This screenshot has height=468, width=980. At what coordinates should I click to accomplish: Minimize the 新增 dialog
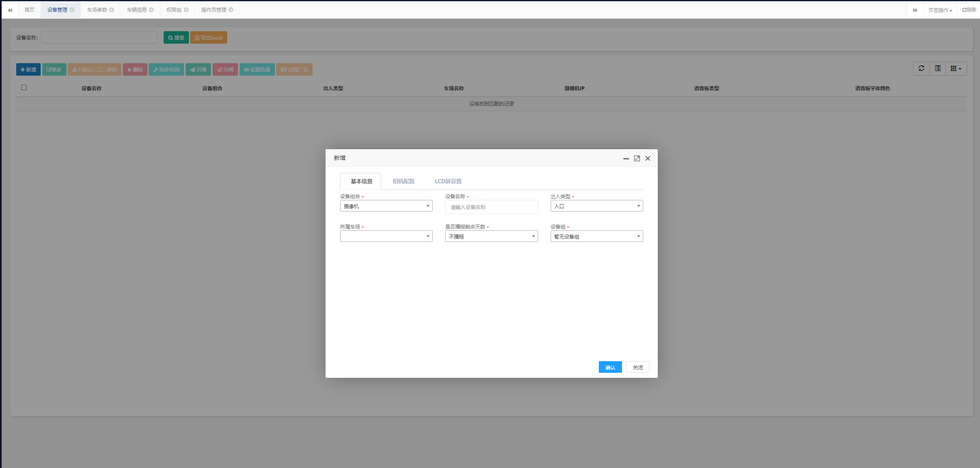pos(626,158)
